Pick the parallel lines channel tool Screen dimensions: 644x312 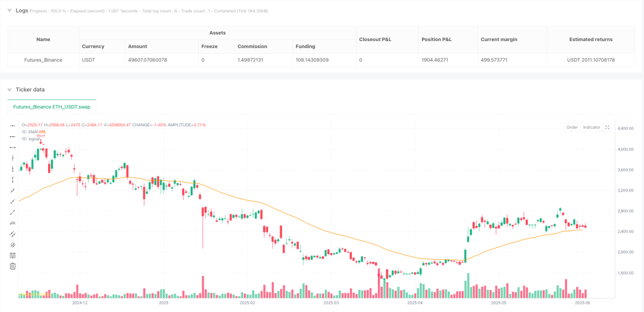[x=13, y=234]
